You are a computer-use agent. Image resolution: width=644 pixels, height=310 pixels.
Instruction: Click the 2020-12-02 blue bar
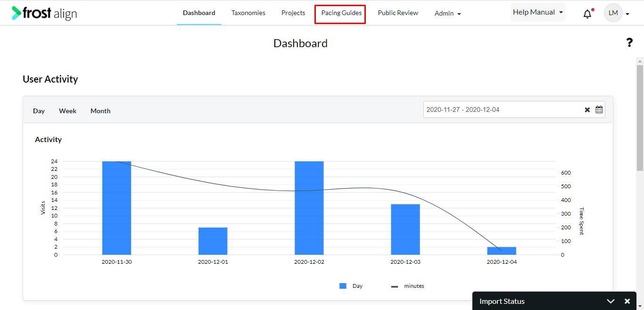point(309,208)
